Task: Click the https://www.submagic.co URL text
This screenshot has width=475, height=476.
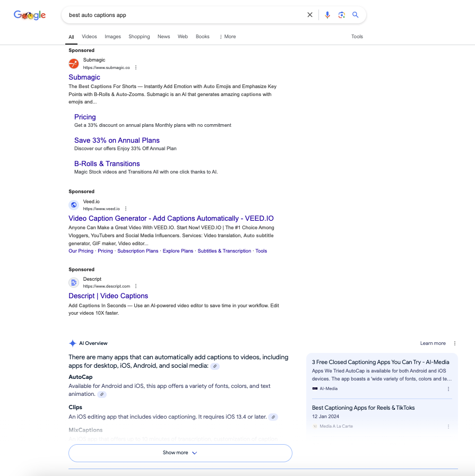Action: click(107, 67)
